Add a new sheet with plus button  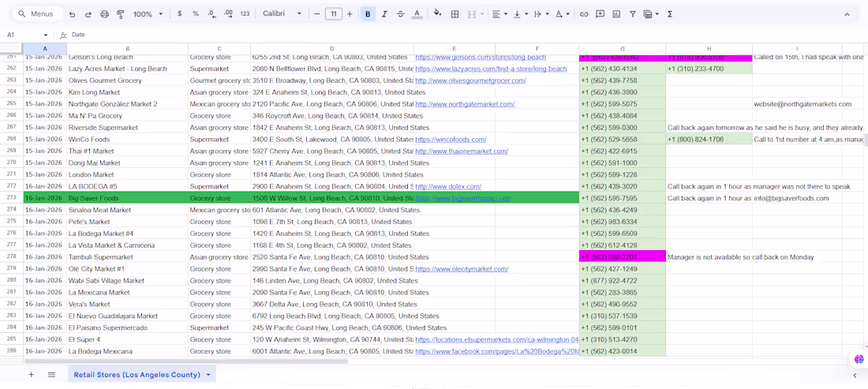pos(31,375)
